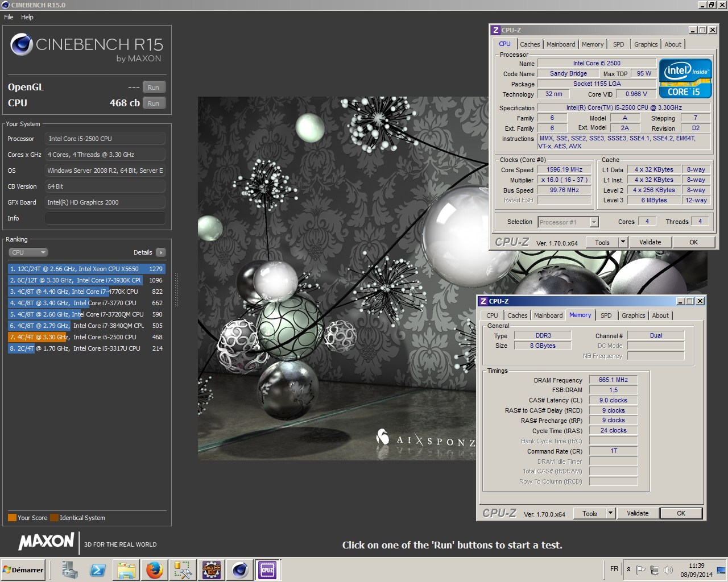Image resolution: width=728 pixels, height=582 pixels.
Task: Switch to the Cinebench taskbar icon
Action: tap(240, 570)
